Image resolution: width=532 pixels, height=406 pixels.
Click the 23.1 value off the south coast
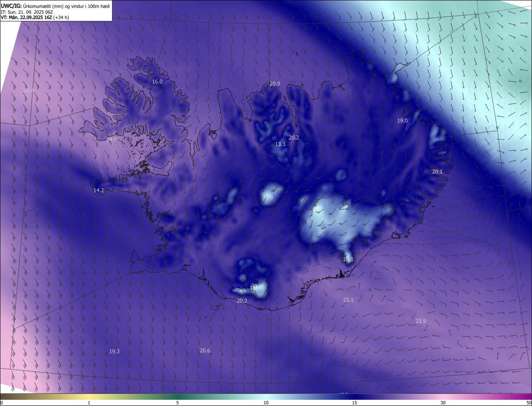[x=348, y=300]
